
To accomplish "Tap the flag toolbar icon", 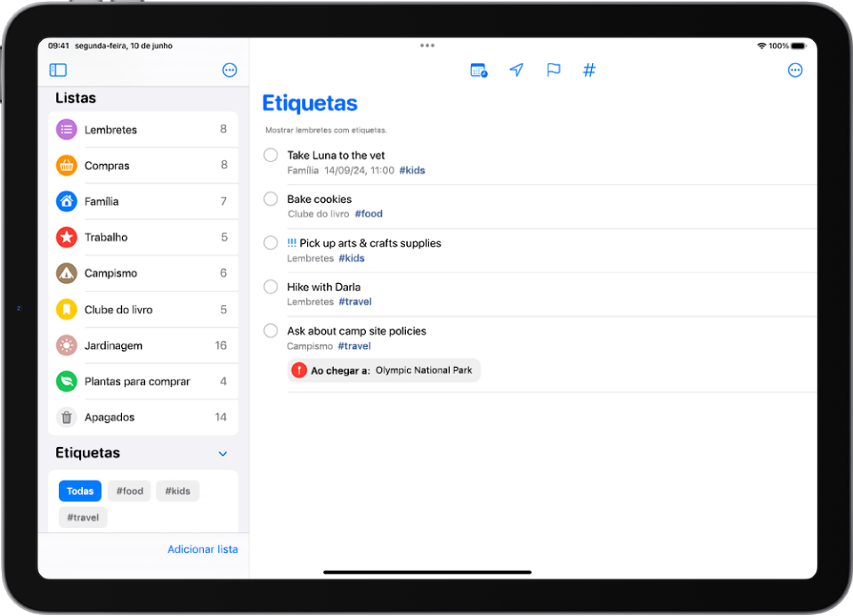I will tap(553, 70).
